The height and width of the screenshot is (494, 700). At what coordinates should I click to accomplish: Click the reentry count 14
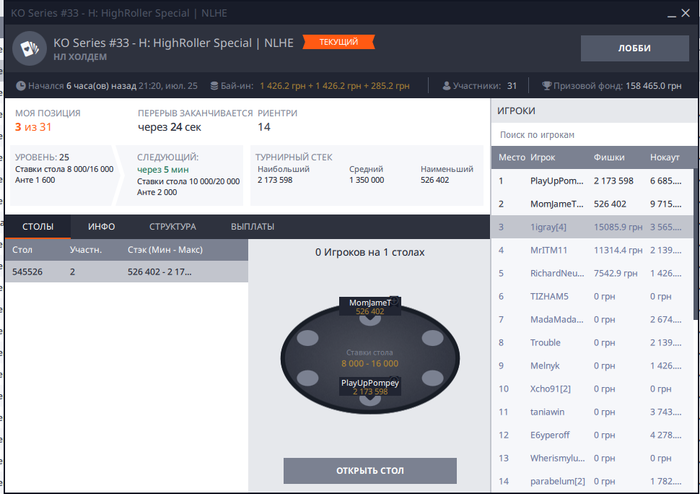tap(264, 127)
